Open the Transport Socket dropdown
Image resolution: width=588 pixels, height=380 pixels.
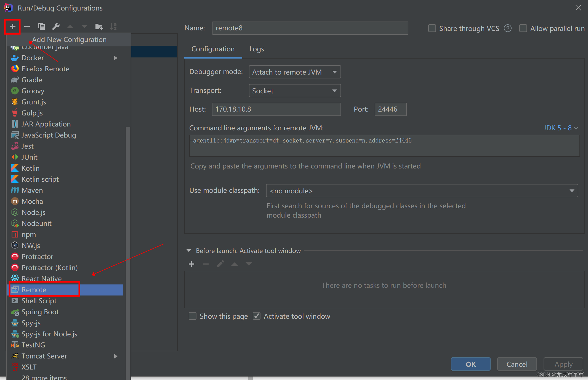295,91
